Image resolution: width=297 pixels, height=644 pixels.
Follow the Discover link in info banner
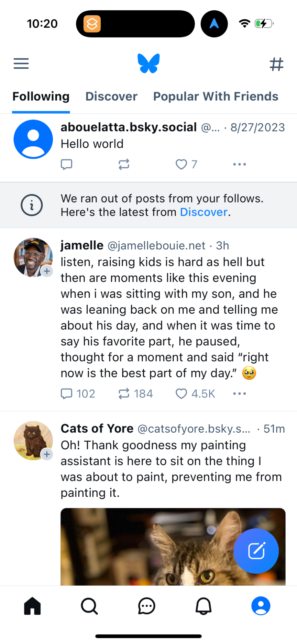(x=204, y=212)
